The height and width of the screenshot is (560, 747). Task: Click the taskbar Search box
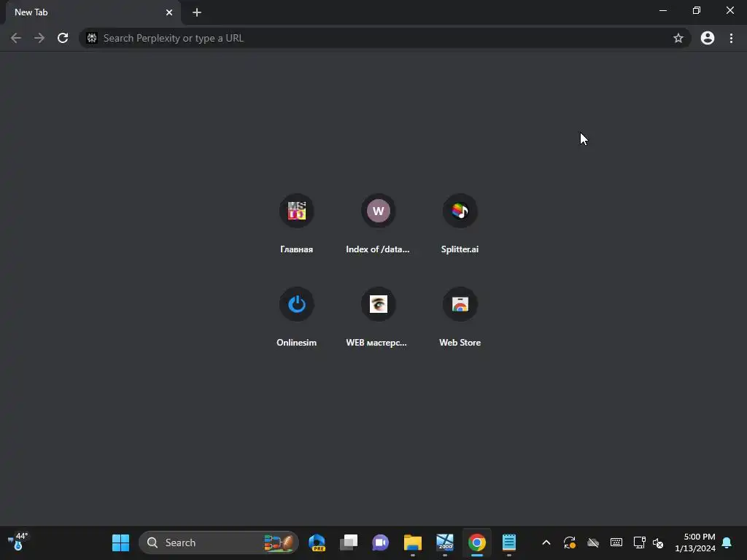(219, 542)
